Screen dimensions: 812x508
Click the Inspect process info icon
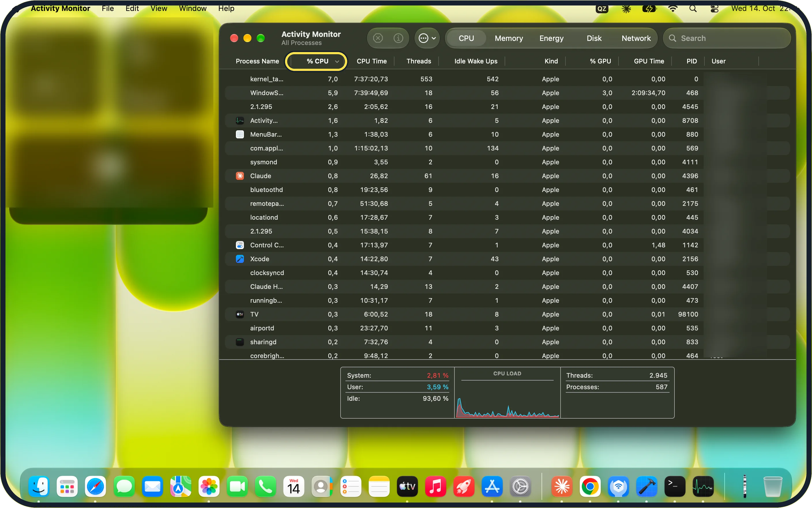[398, 38]
